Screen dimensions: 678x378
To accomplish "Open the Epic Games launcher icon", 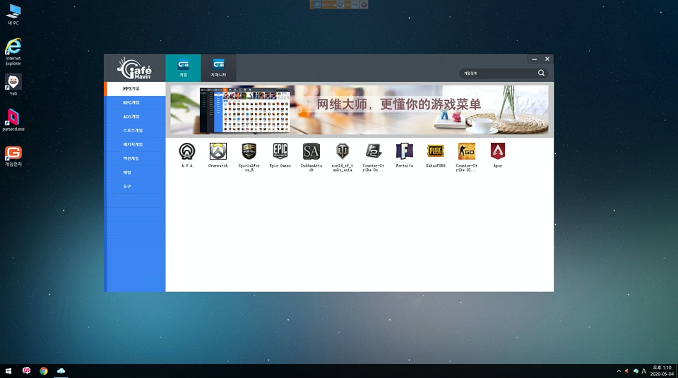I will pyautogui.click(x=280, y=152).
